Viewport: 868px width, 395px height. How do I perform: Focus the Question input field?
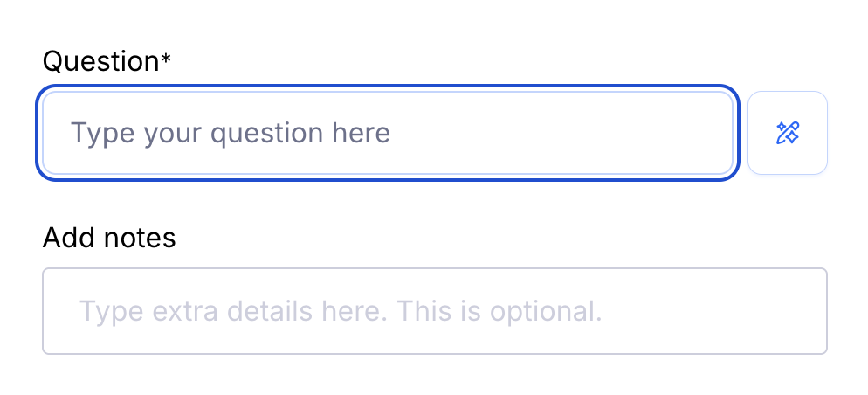point(387,133)
